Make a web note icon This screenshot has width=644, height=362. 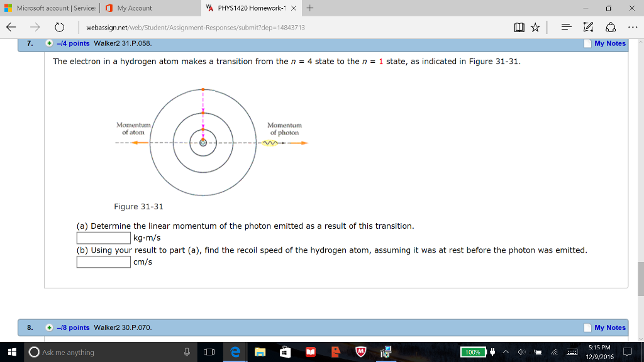[589, 28]
